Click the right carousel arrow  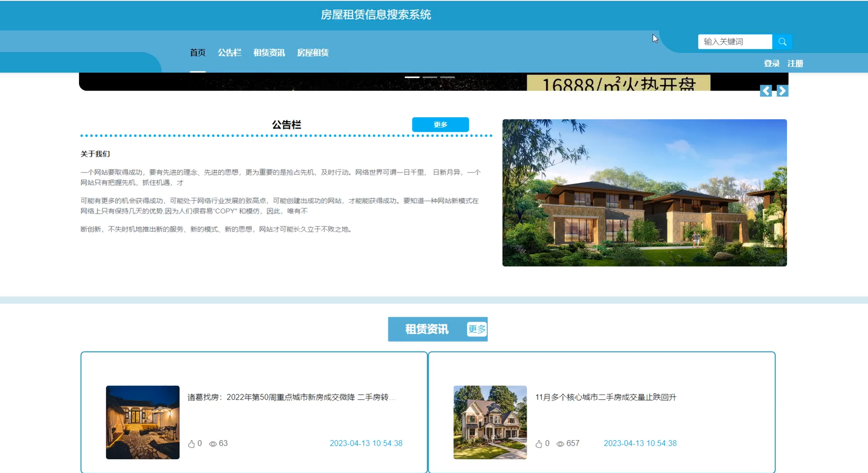[782, 91]
